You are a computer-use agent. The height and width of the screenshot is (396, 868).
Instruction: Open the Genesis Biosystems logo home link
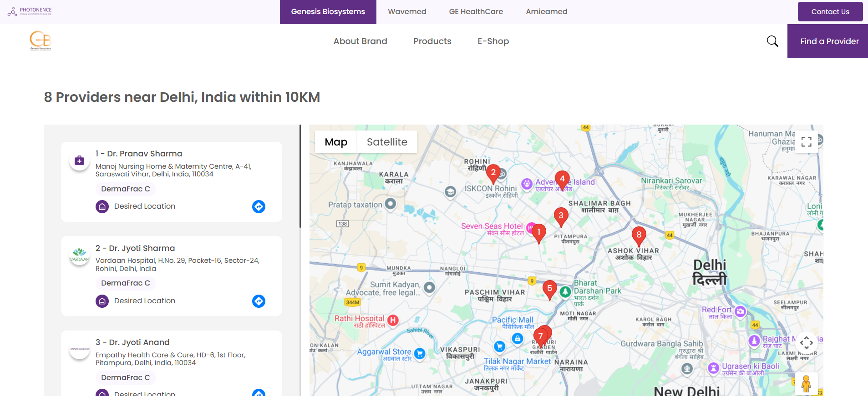(41, 40)
